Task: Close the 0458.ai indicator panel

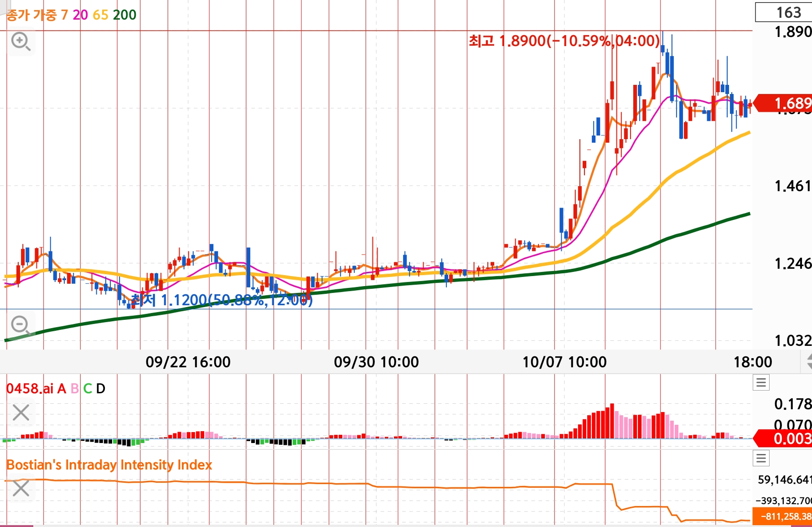Action: click(21, 413)
